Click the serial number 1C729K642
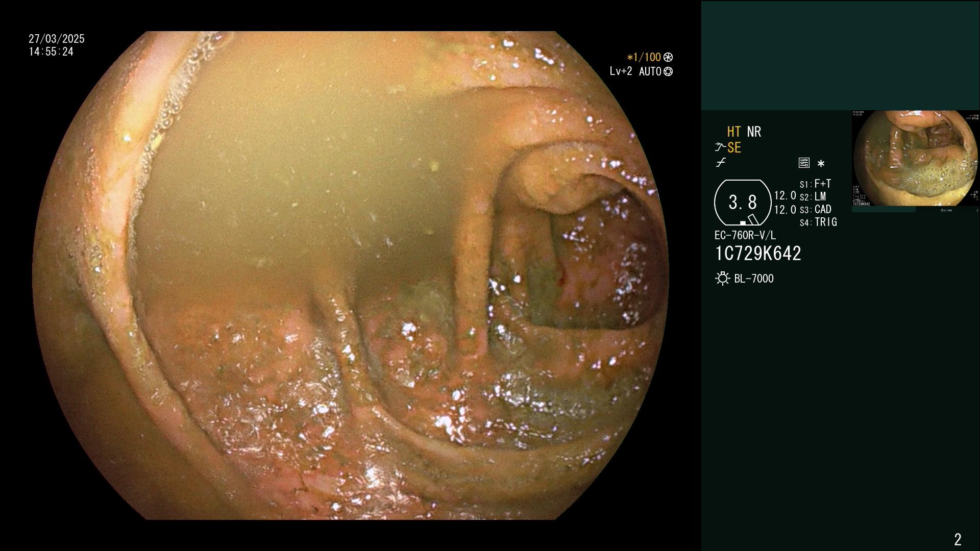This screenshot has width=980, height=551. pos(758,253)
